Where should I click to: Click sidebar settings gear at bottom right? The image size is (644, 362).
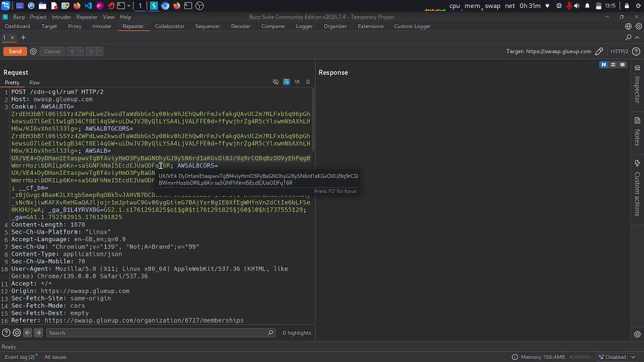point(638,335)
